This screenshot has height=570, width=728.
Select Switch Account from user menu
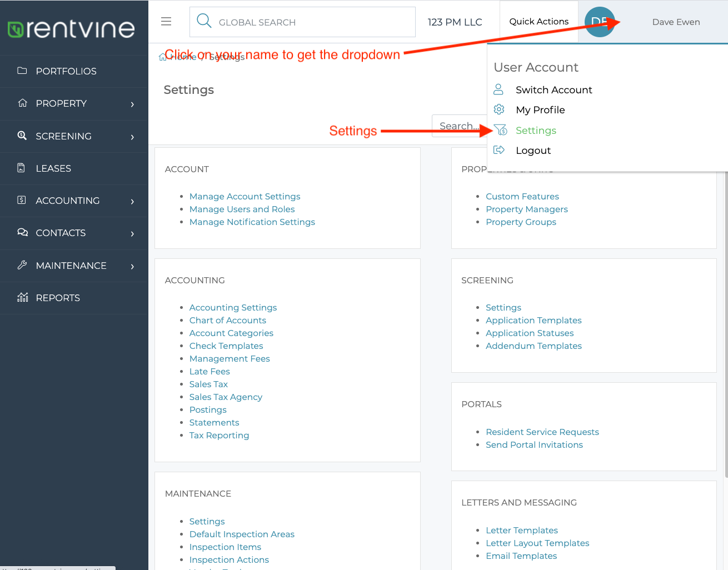click(x=554, y=90)
